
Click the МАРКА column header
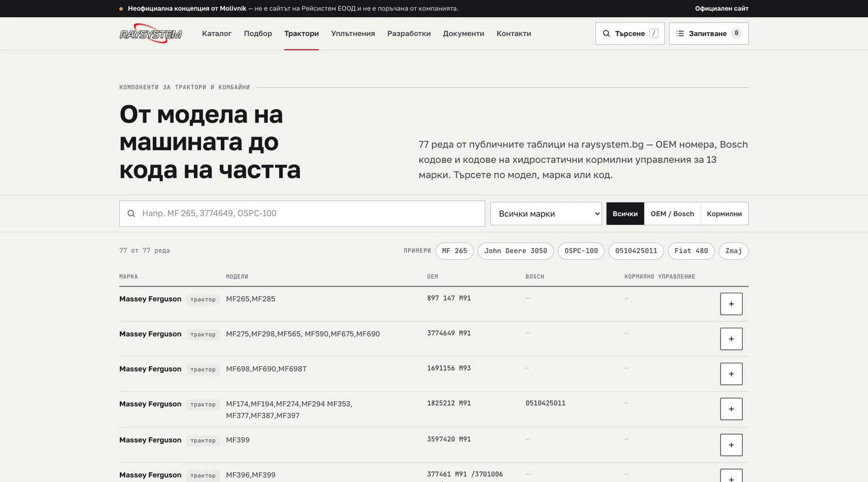coord(128,277)
